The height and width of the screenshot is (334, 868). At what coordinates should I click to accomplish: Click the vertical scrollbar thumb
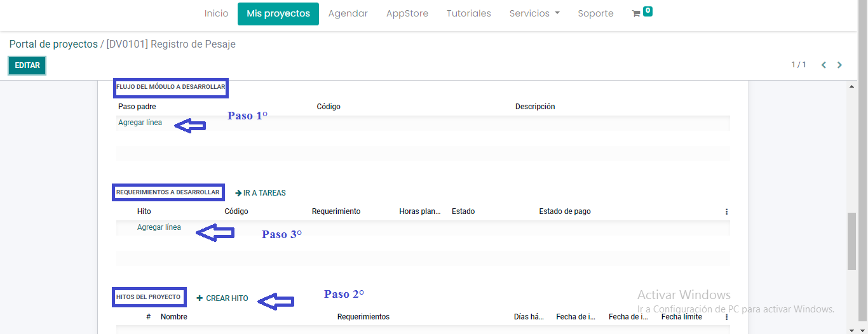(x=851, y=241)
